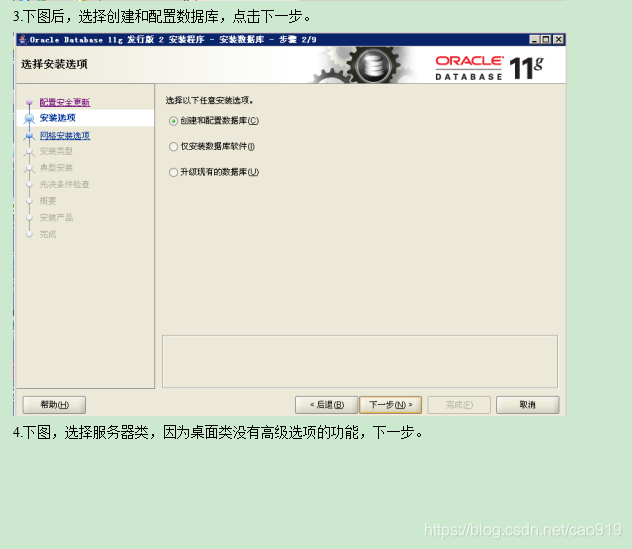
Task: Click the 先决条件检查 step label
Action: (64, 185)
